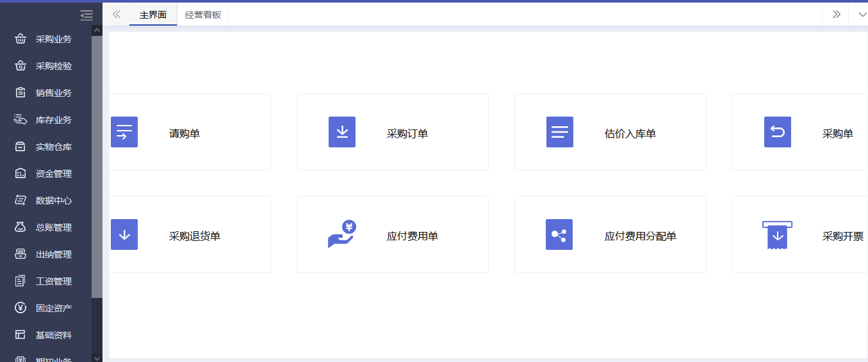
Task: Click the sidebar vertical scrollbar thumb
Action: click(97, 167)
